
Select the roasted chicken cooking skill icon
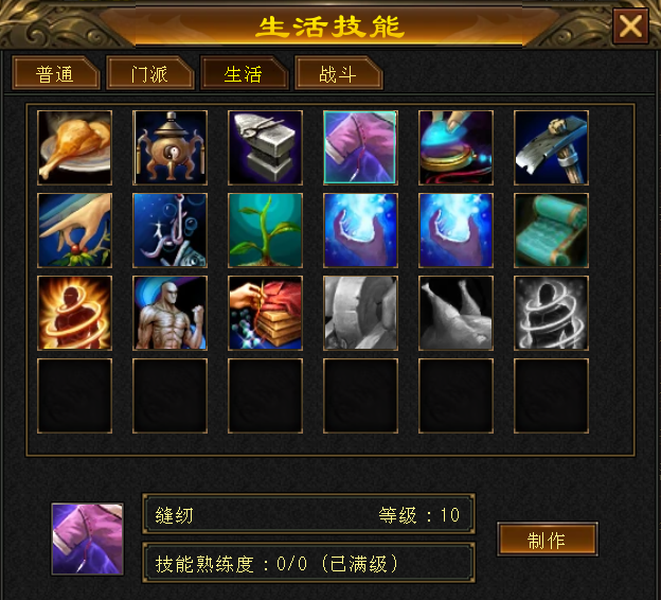click(x=75, y=148)
